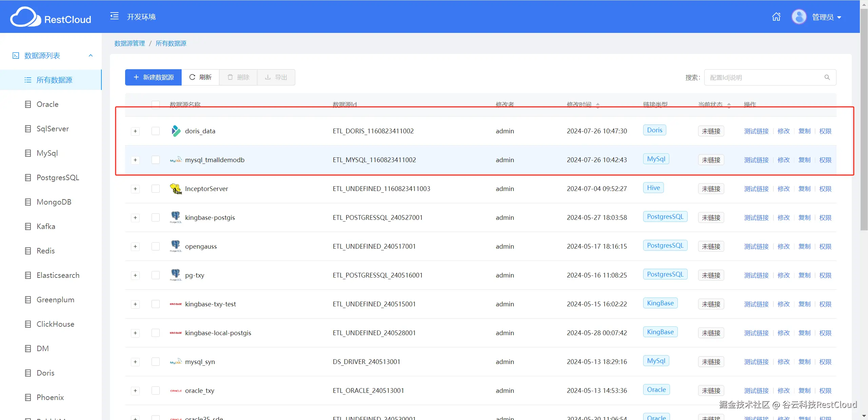Click the Oracle icon beside oracle_txy
868x420 pixels.
(x=176, y=390)
